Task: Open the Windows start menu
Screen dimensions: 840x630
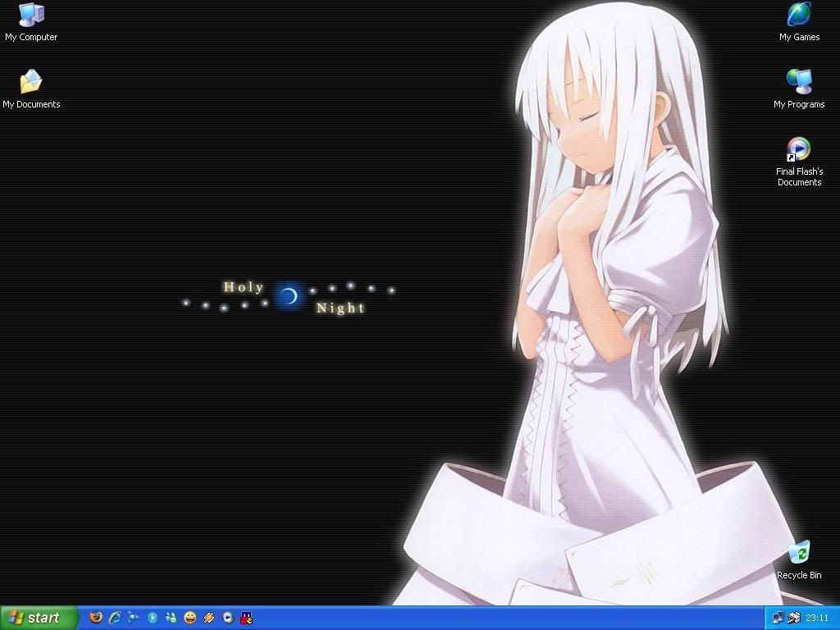Action: [39, 618]
